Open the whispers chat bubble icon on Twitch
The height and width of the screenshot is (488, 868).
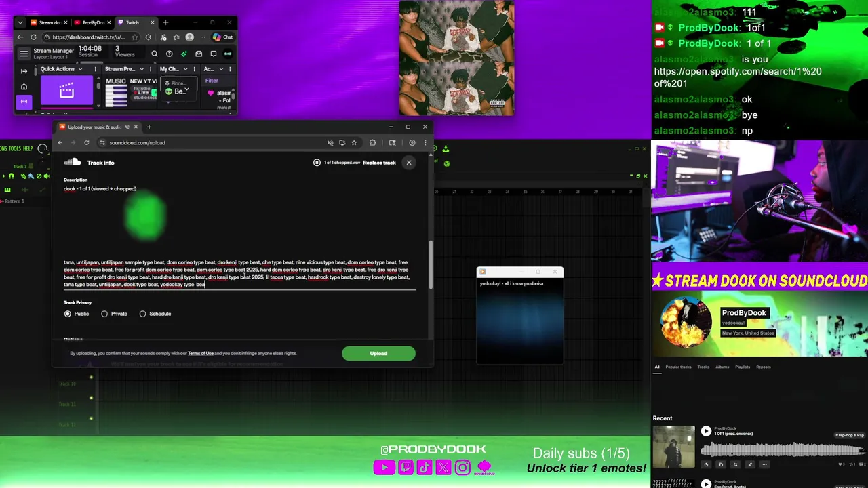[x=214, y=54]
